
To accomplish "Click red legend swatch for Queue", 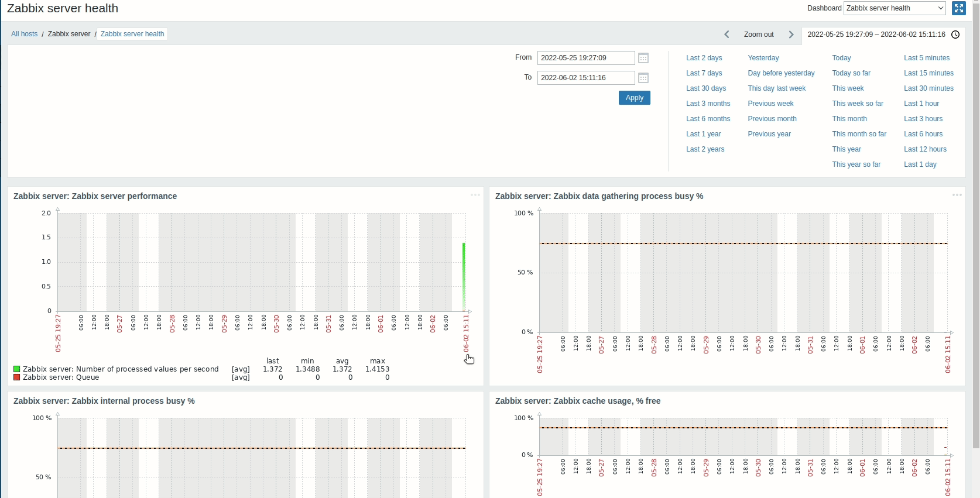I will (x=17, y=377).
